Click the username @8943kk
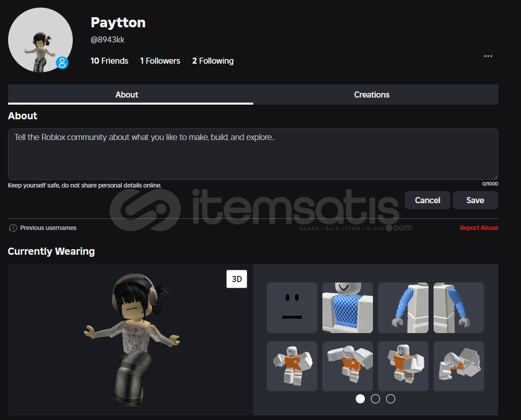Screen dimensions: 521x420 click(108, 40)
